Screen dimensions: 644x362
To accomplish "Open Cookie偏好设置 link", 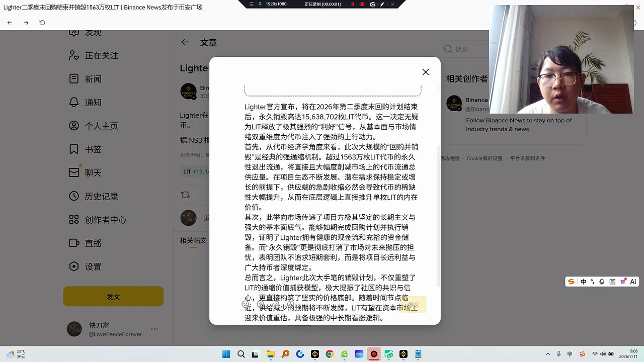I will coord(484,158).
